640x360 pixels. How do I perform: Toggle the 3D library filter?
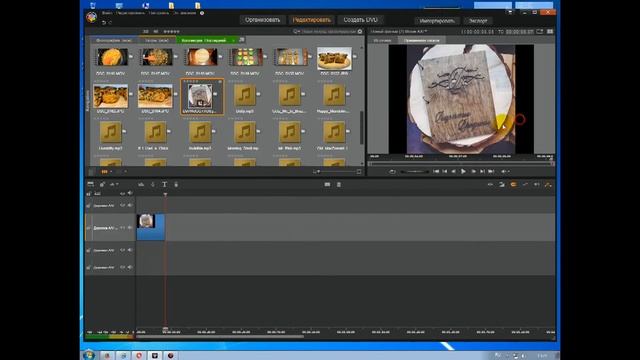click(156, 31)
